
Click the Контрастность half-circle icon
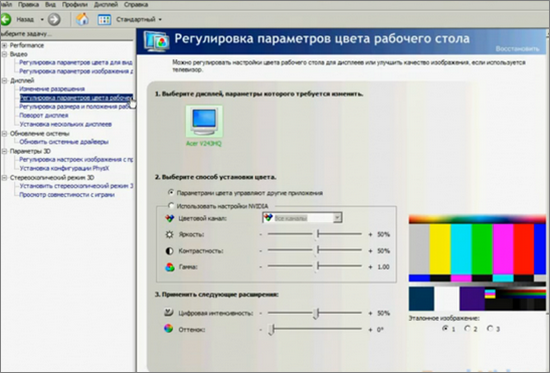(x=169, y=251)
